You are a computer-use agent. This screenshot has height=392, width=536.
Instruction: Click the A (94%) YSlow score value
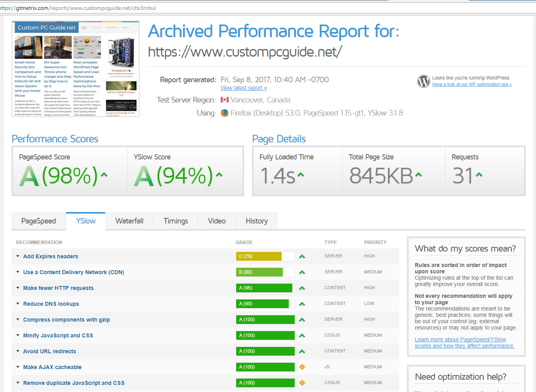(x=173, y=176)
